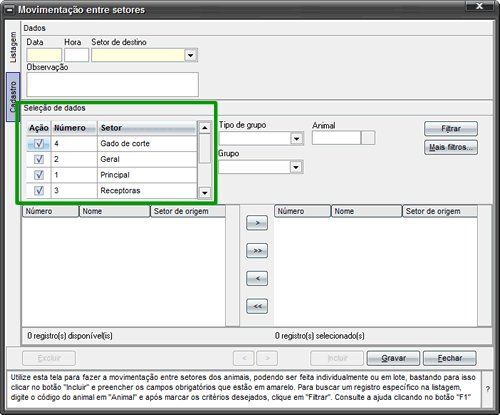This screenshot has height=415, width=500.
Task: Click the move-all-right '>>' transfer button
Action: [257, 250]
